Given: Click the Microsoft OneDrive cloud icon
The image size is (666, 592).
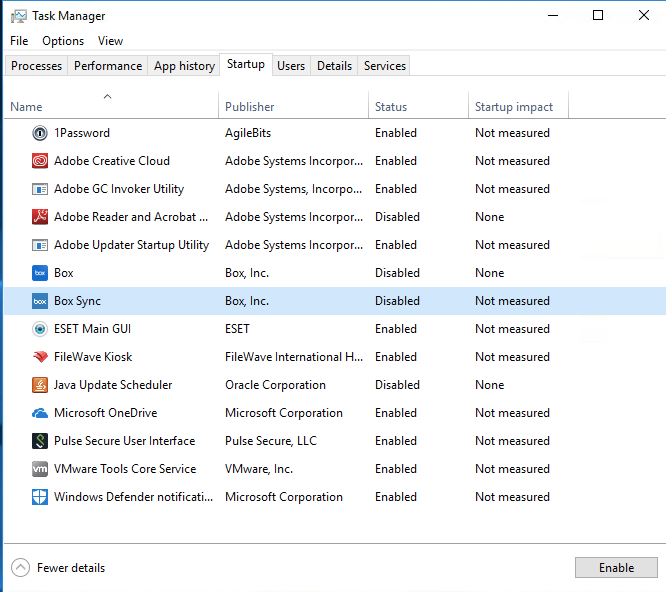Looking at the screenshot, I should (x=40, y=413).
